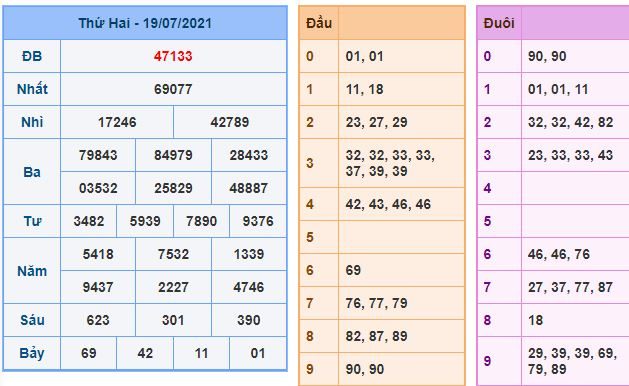The width and height of the screenshot is (629, 386).
Task: Select the date header Thứ Hai - 19/07/2021
Action: point(145,23)
